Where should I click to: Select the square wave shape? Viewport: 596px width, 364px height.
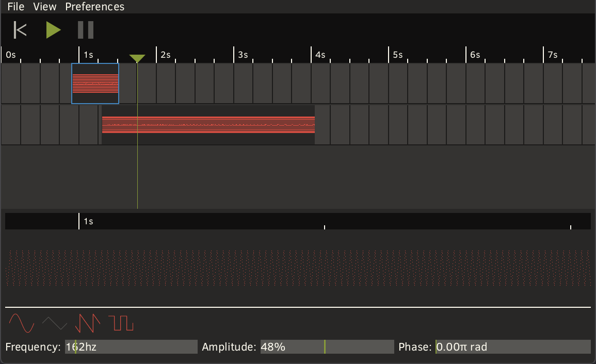[x=121, y=323]
